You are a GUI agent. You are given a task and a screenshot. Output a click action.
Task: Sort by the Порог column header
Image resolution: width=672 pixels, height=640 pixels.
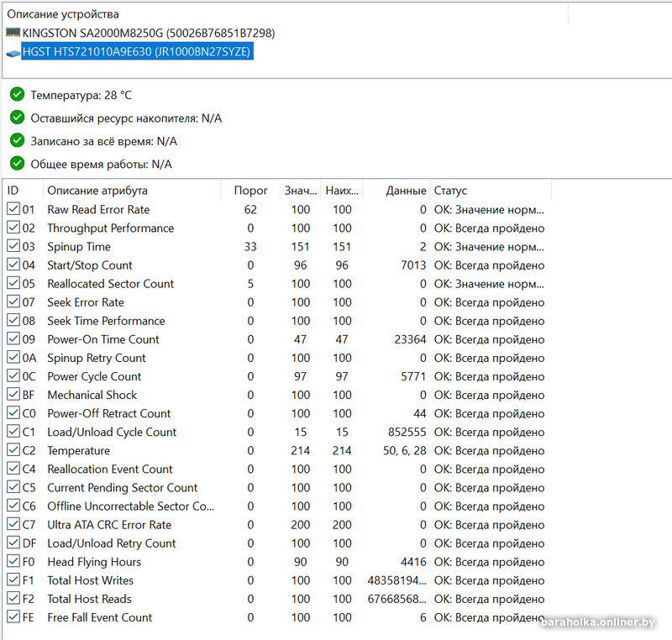(x=250, y=190)
